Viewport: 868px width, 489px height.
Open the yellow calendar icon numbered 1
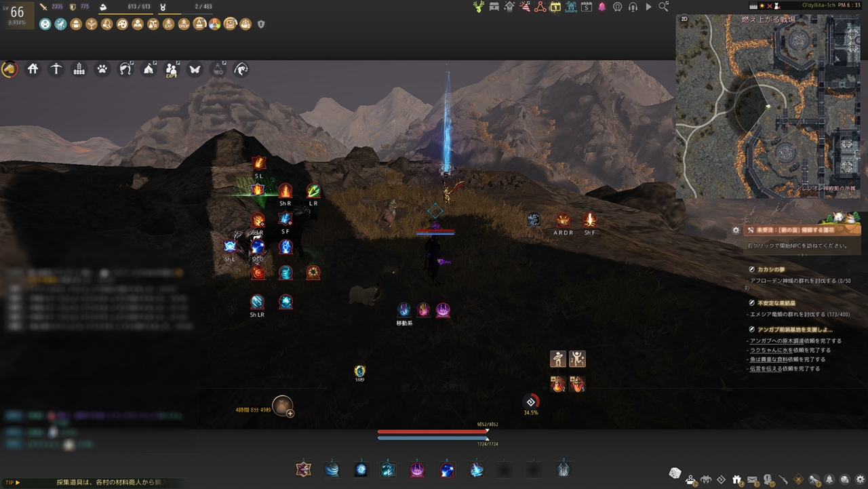555,7
